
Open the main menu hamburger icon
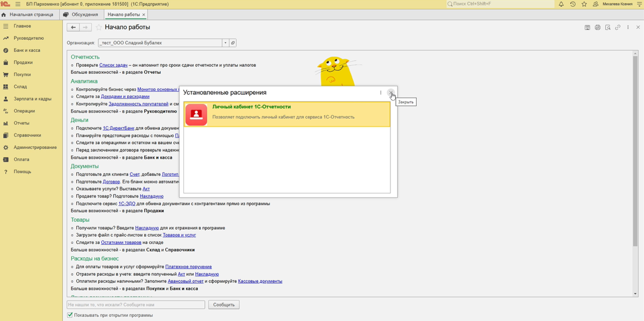tap(18, 4)
